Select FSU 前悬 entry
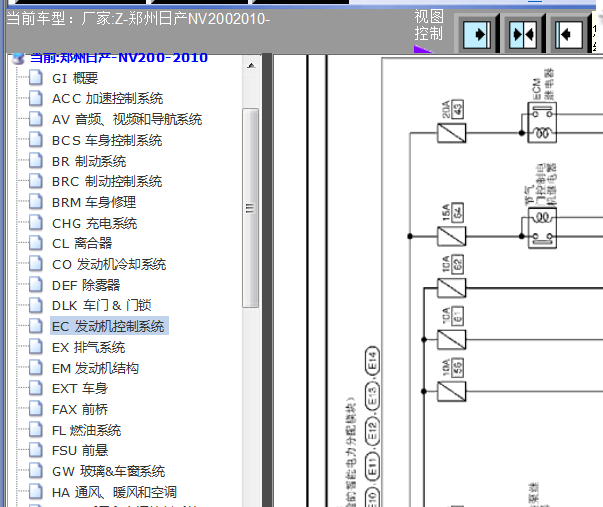The width and height of the screenshot is (603, 507). point(80,450)
